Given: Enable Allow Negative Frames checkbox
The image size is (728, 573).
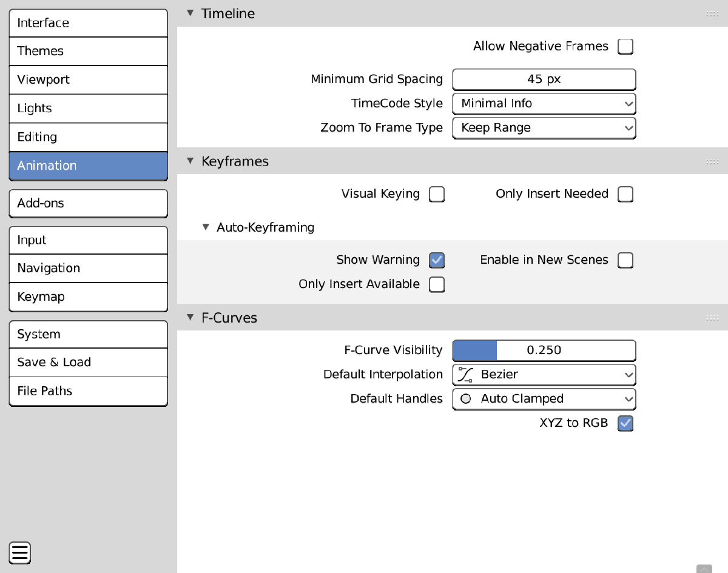Looking at the screenshot, I should point(625,47).
